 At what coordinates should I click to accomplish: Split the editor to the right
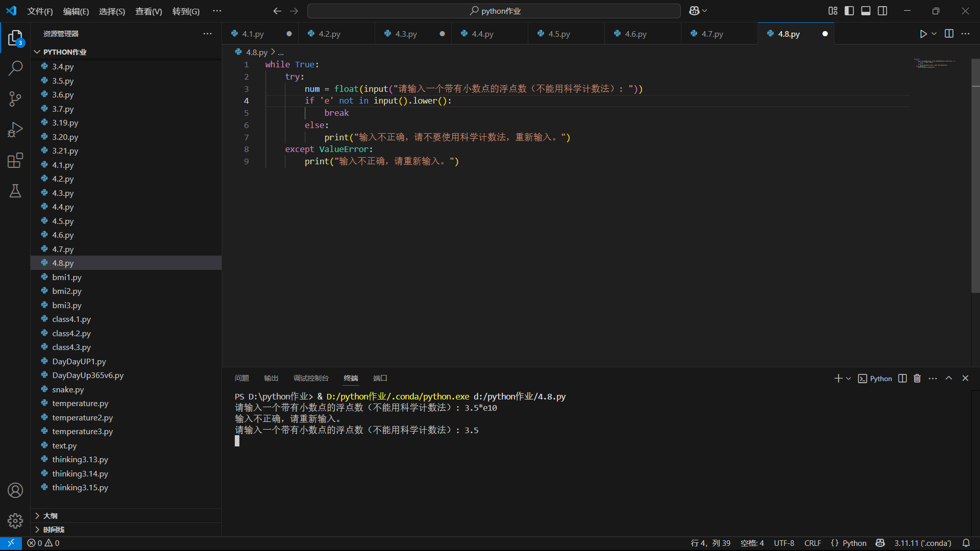pos(949,34)
